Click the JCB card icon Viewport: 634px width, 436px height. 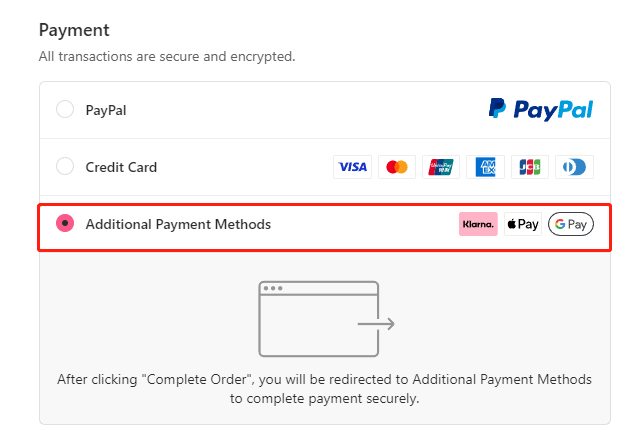pos(530,167)
